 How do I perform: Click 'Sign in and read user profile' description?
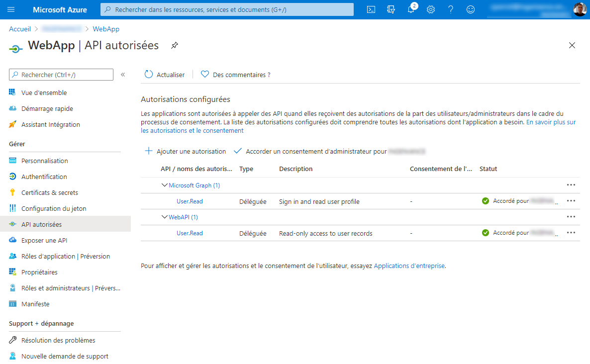pyautogui.click(x=319, y=201)
